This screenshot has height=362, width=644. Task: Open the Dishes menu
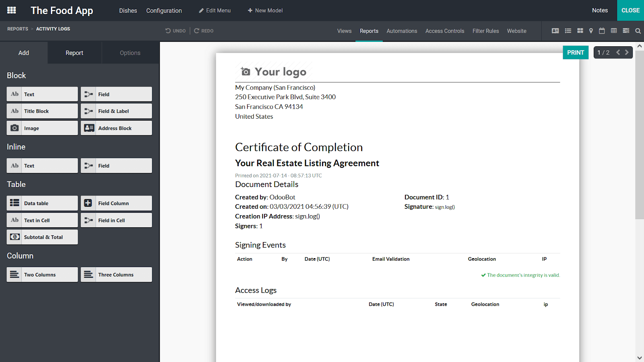click(x=128, y=10)
